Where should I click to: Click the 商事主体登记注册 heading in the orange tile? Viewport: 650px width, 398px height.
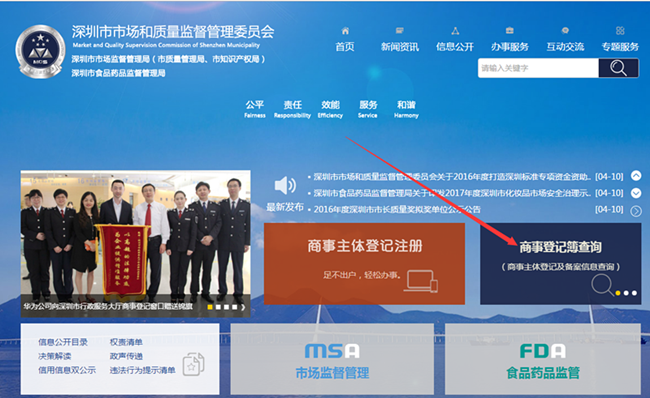[365, 246]
